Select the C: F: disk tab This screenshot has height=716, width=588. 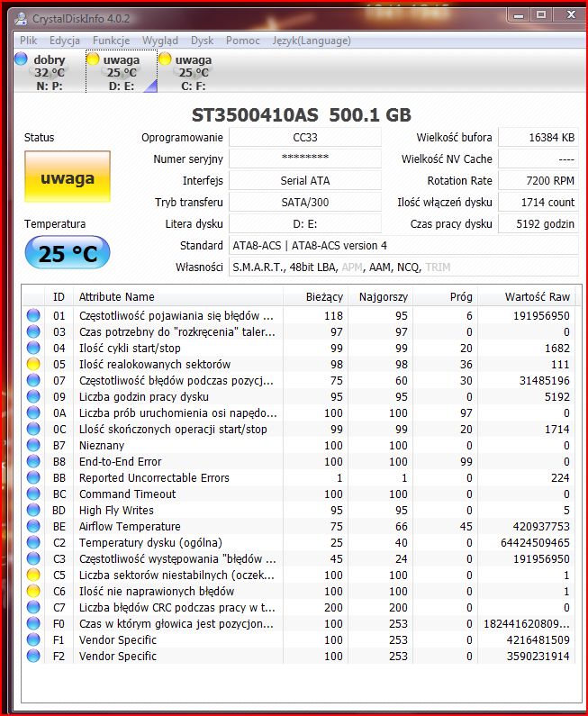pyautogui.click(x=193, y=72)
